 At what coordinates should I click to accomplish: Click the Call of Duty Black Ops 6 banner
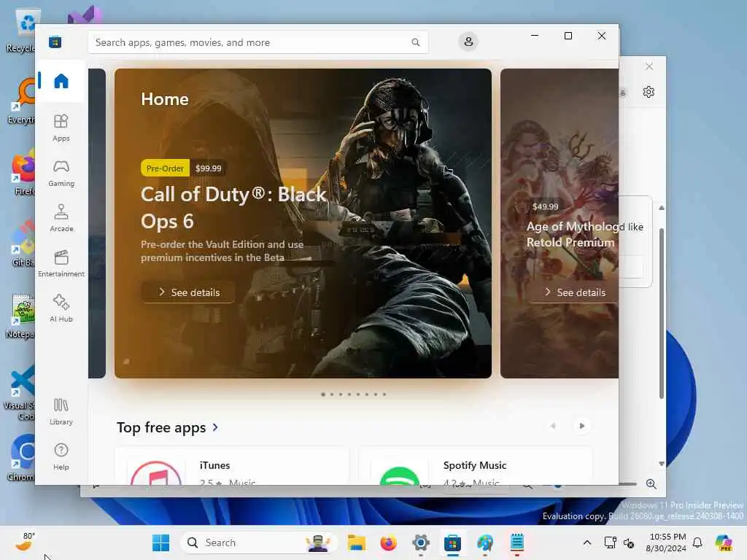(303, 223)
